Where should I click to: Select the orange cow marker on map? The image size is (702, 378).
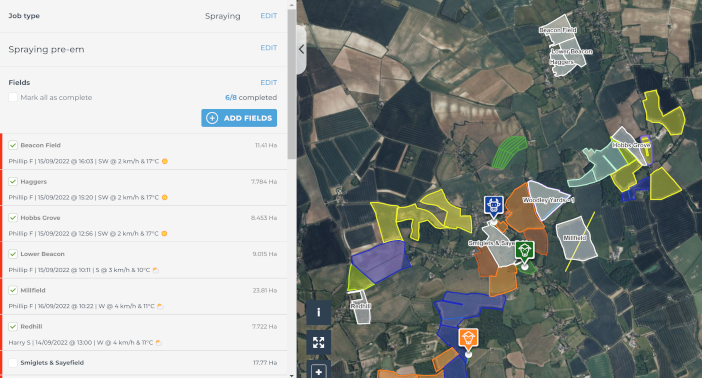(x=468, y=339)
